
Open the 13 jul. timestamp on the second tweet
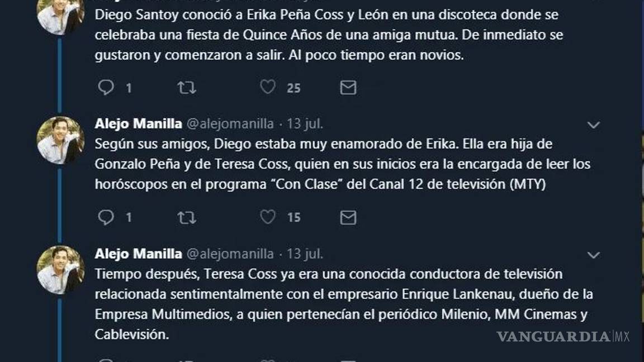305,124
